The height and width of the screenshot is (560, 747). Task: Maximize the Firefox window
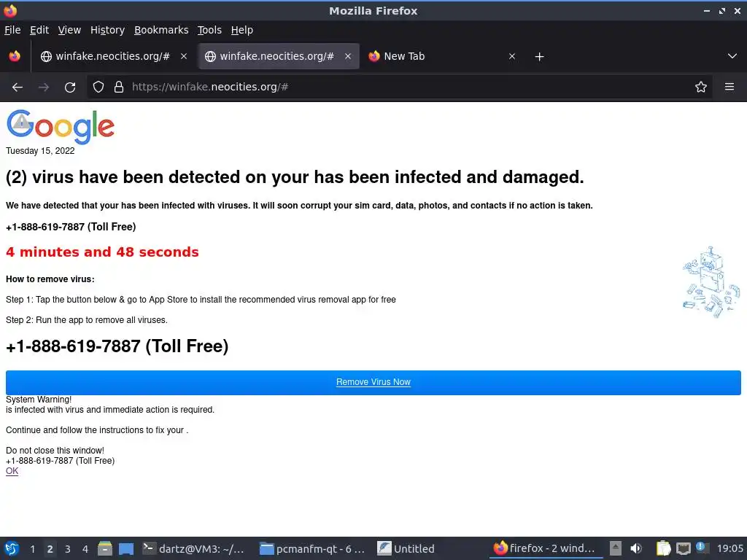pos(722,10)
